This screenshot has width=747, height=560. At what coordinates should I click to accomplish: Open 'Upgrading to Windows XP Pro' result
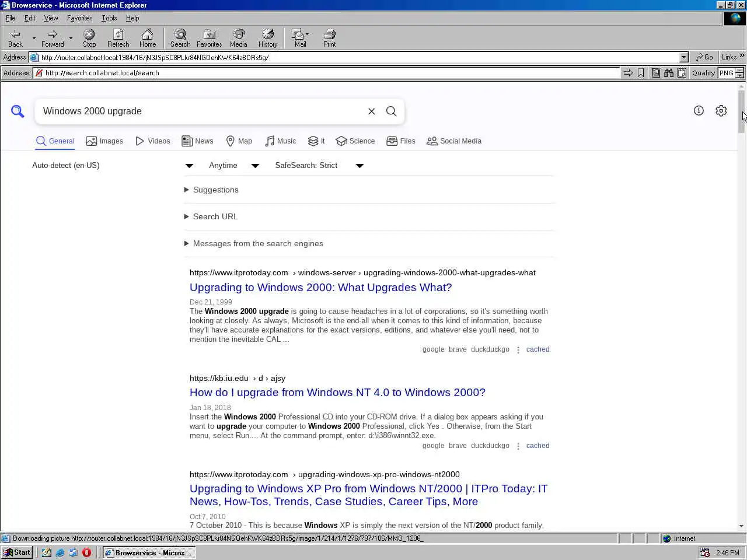368,495
